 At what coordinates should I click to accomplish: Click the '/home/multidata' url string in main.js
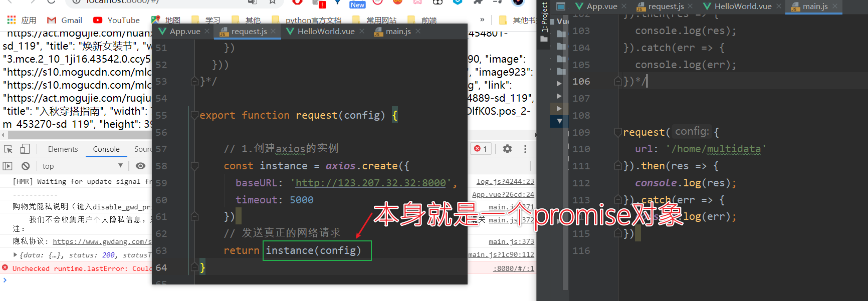pyautogui.click(x=716, y=149)
